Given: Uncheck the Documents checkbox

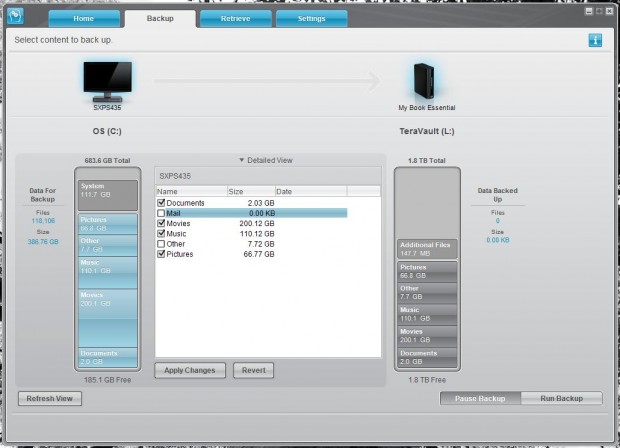Looking at the screenshot, I should click(162, 203).
